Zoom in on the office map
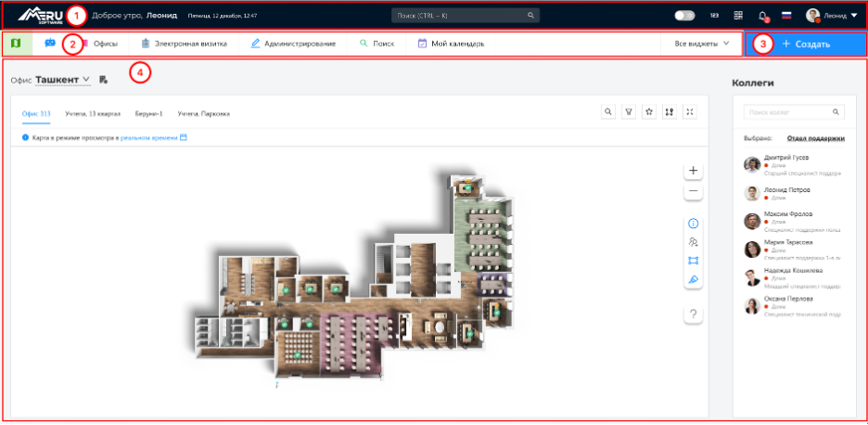The image size is (868, 425). [694, 171]
